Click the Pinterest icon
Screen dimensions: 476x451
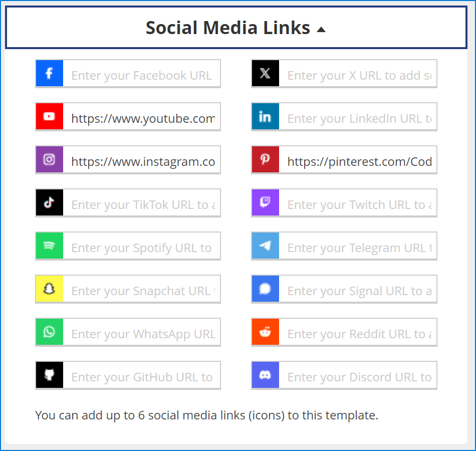pyautogui.click(x=266, y=159)
